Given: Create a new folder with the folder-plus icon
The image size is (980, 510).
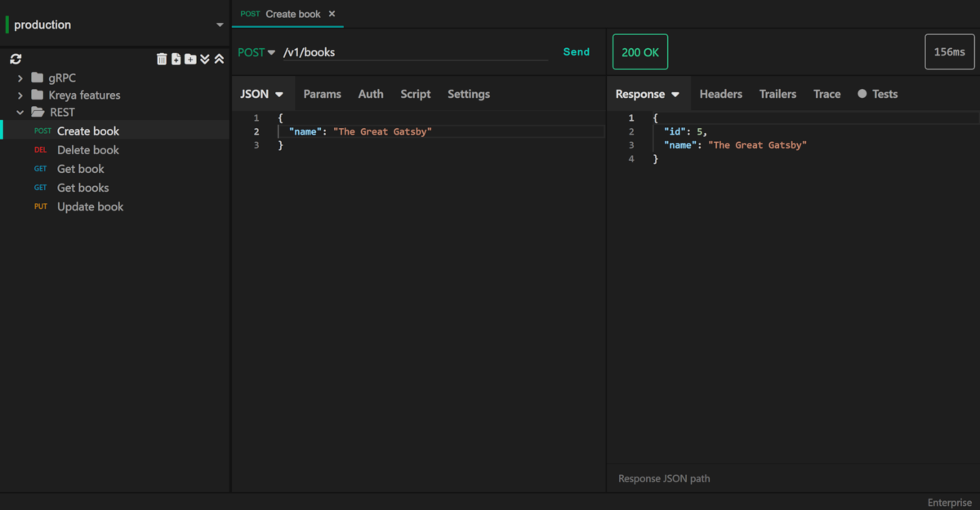Looking at the screenshot, I should click(190, 59).
